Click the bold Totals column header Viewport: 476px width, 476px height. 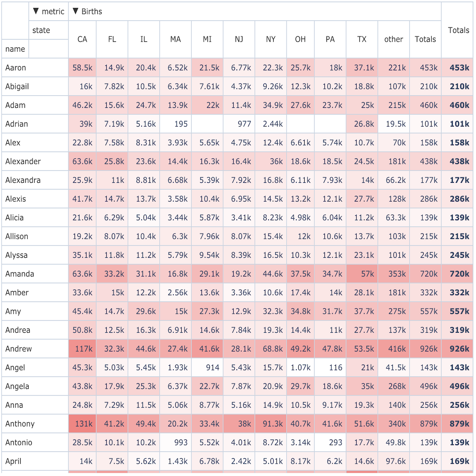[x=459, y=30]
